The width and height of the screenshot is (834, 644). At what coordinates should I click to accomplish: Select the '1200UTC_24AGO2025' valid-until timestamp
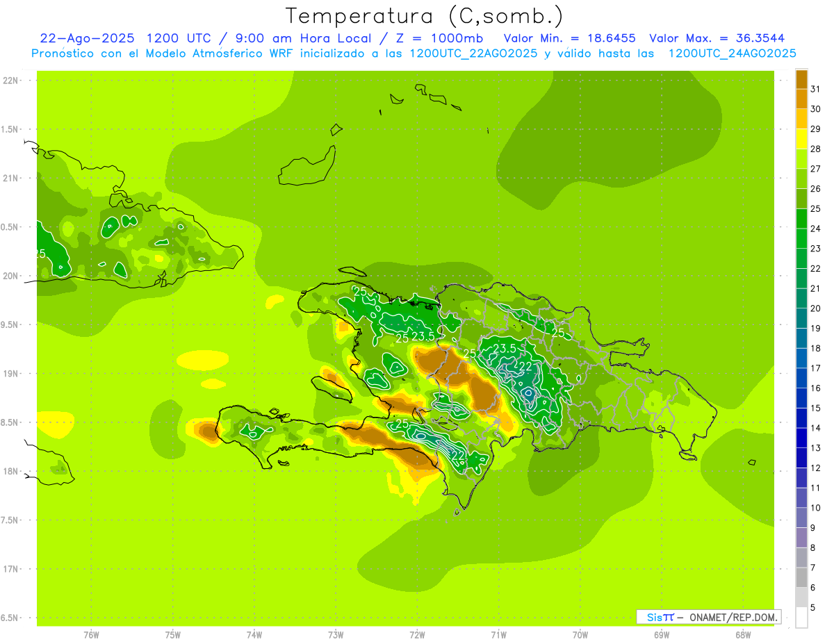point(732,53)
